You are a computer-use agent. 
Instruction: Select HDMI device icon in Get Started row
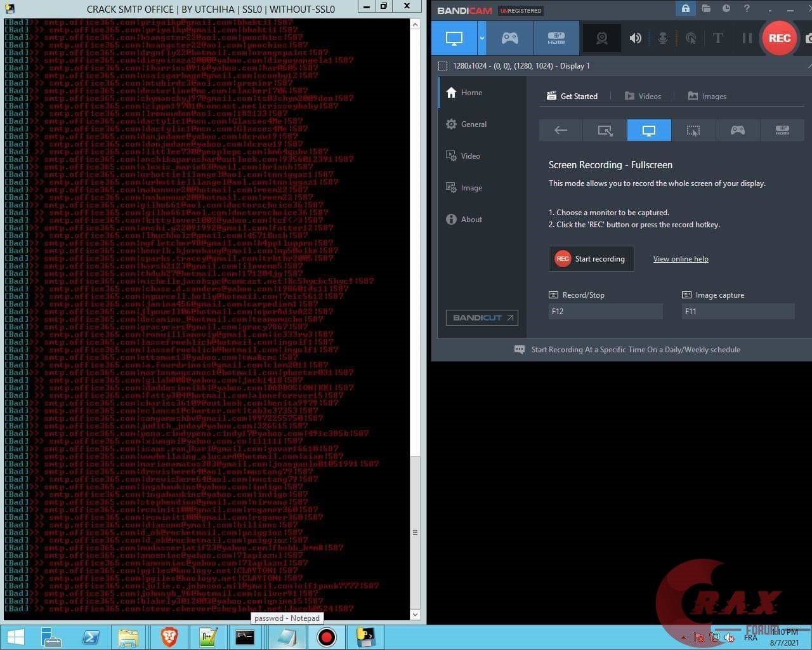(x=782, y=130)
